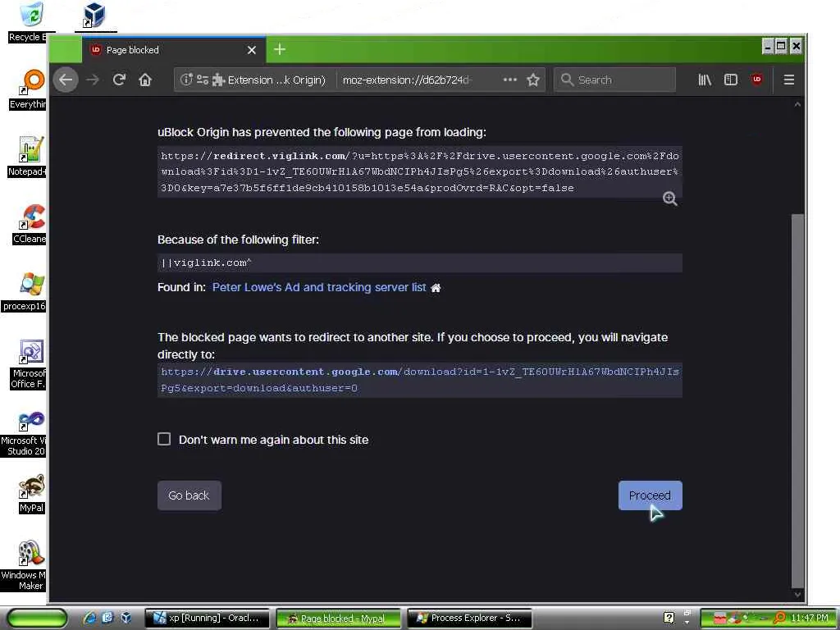840x630 pixels.
Task: Open site information icon in address bar
Action: pyautogui.click(x=186, y=80)
